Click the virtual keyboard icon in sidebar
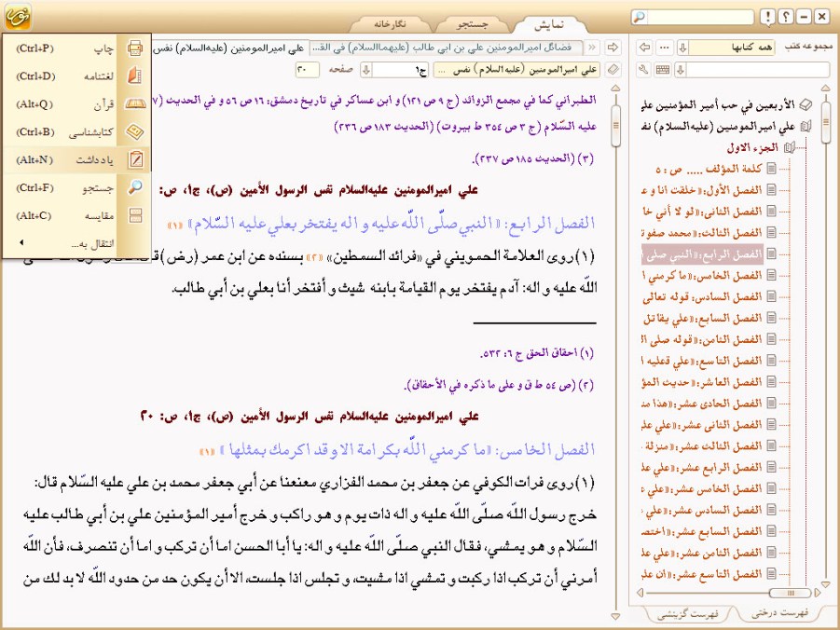Screen dimensions: 840x630 [x=663, y=70]
